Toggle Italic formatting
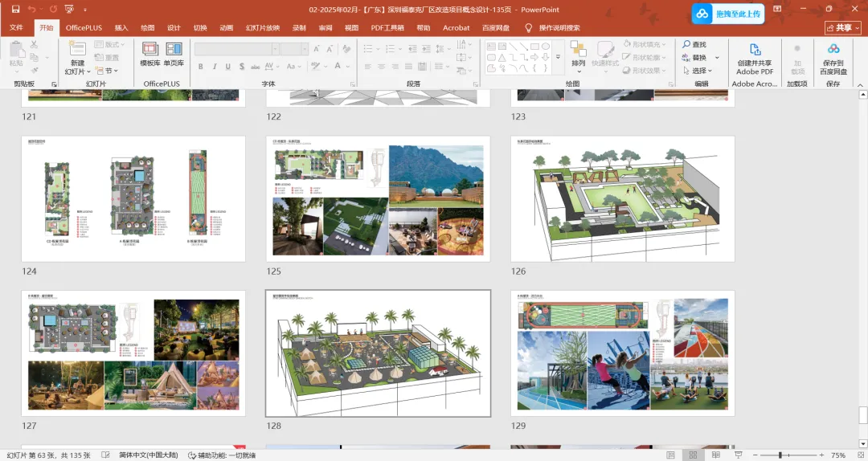The height and width of the screenshot is (461, 868). [215, 67]
